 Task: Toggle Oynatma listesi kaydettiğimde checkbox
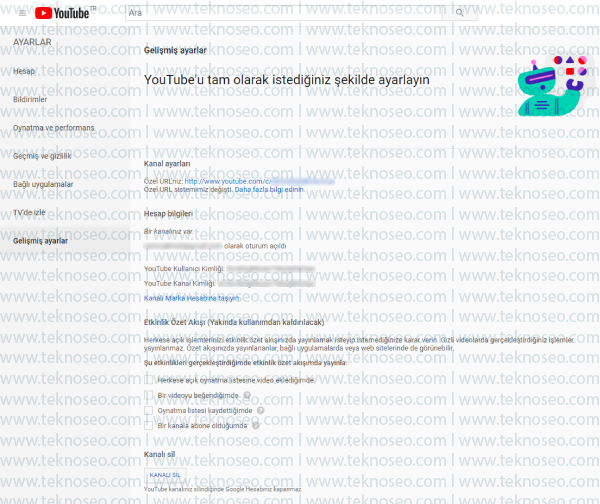pos(148,411)
